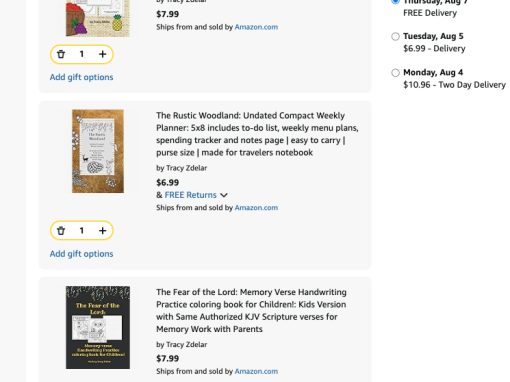510x382 pixels.
Task: Delete the Rustic Woodland planner using the trash icon
Action: click(x=61, y=231)
